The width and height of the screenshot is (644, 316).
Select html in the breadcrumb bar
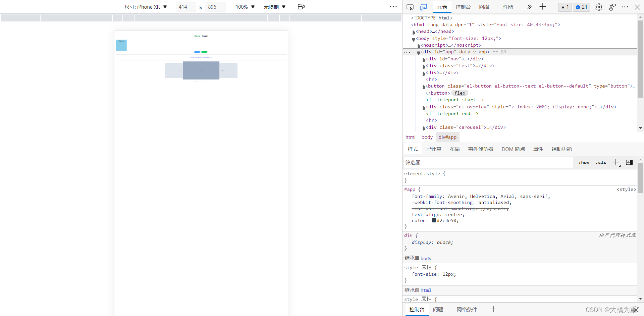click(410, 137)
